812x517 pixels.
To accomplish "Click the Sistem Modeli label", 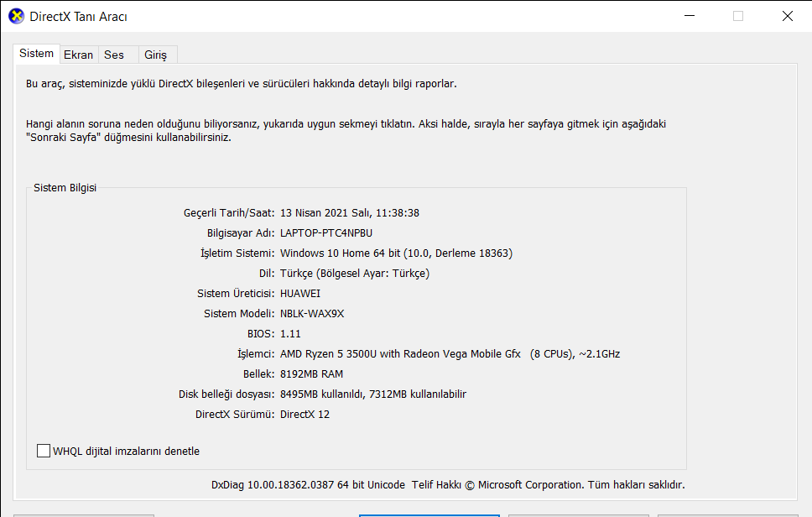I will pyautogui.click(x=239, y=314).
